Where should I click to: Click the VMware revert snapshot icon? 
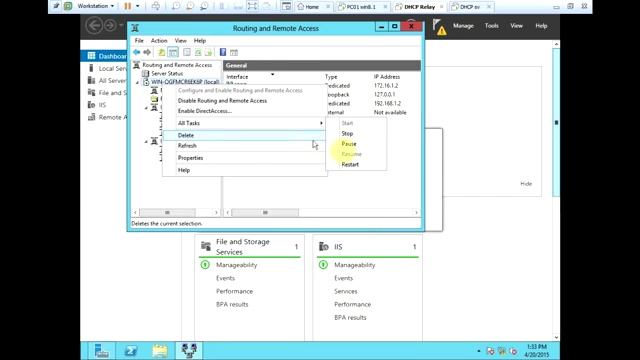(190, 6)
